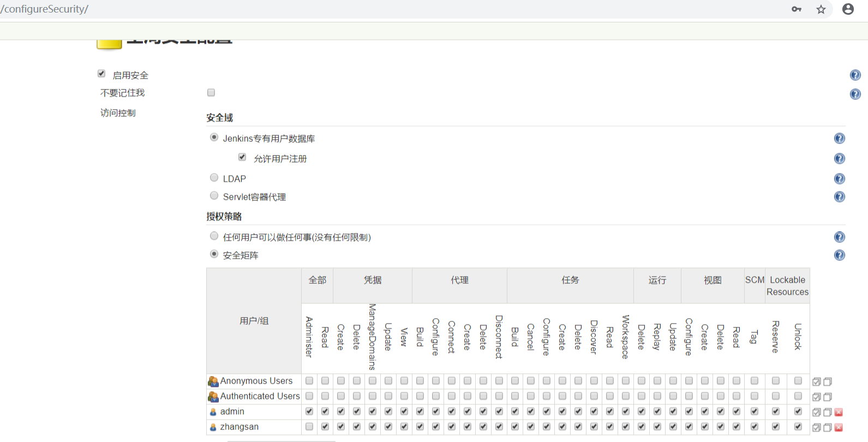The height and width of the screenshot is (442, 868).
Task: Bookmark this page with the star icon
Action: 821,9
